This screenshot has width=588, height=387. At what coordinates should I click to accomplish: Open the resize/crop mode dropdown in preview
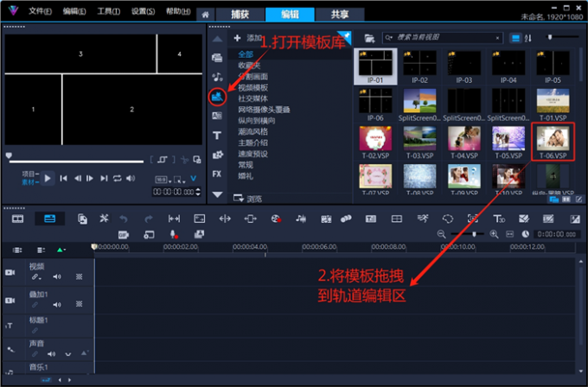(x=179, y=180)
